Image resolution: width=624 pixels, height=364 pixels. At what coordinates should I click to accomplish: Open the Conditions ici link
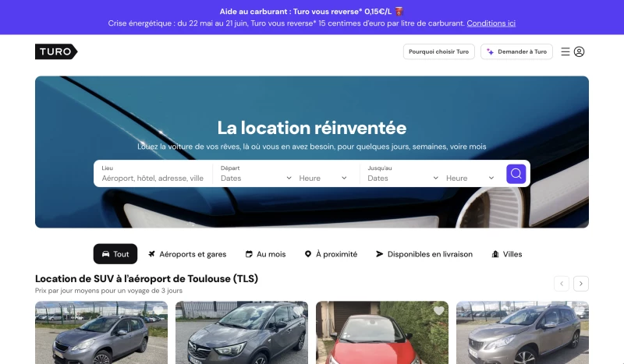coord(491,23)
